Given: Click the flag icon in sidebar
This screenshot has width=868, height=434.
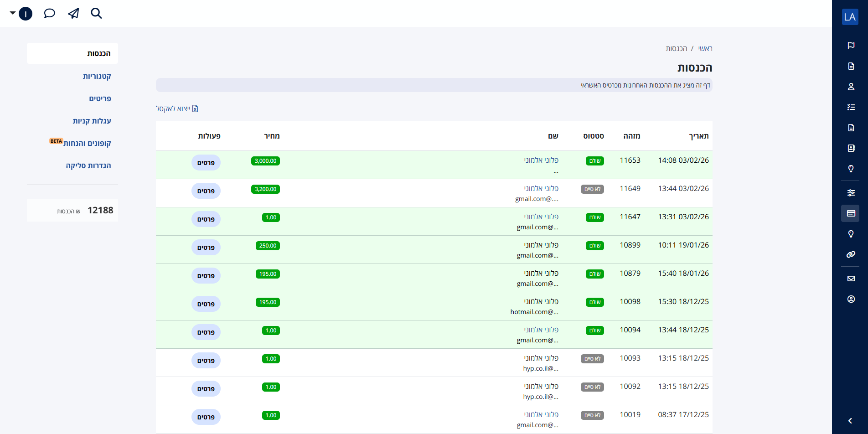Looking at the screenshot, I should pyautogui.click(x=851, y=46).
